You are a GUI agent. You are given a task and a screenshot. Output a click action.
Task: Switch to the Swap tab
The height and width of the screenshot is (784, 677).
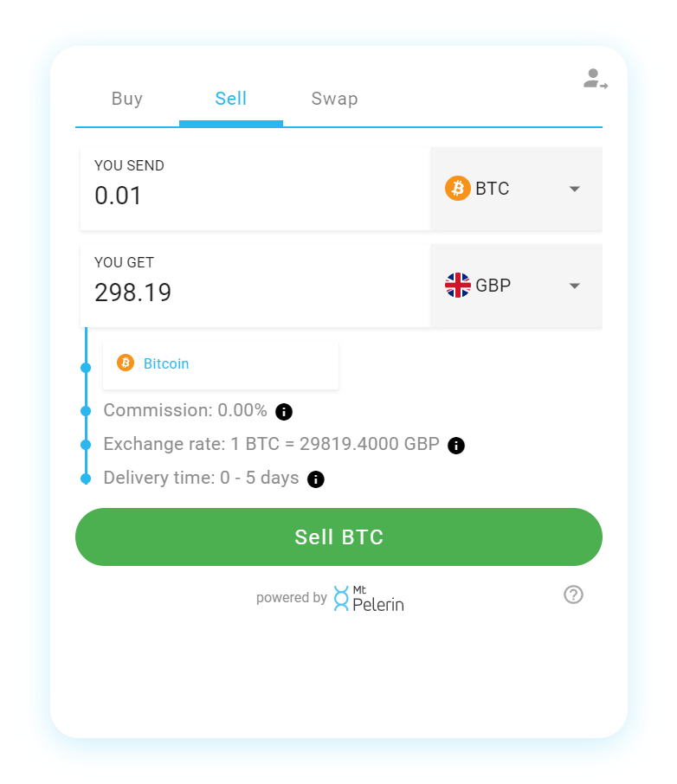point(335,99)
